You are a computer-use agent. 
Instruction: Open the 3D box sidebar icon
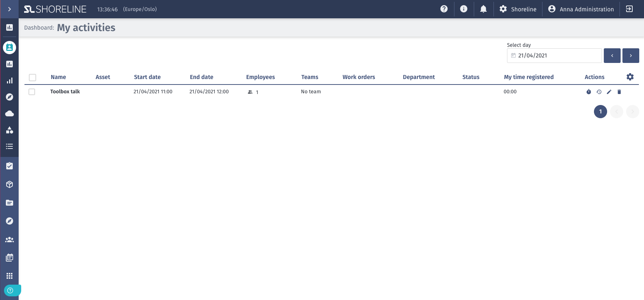tap(9, 184)
